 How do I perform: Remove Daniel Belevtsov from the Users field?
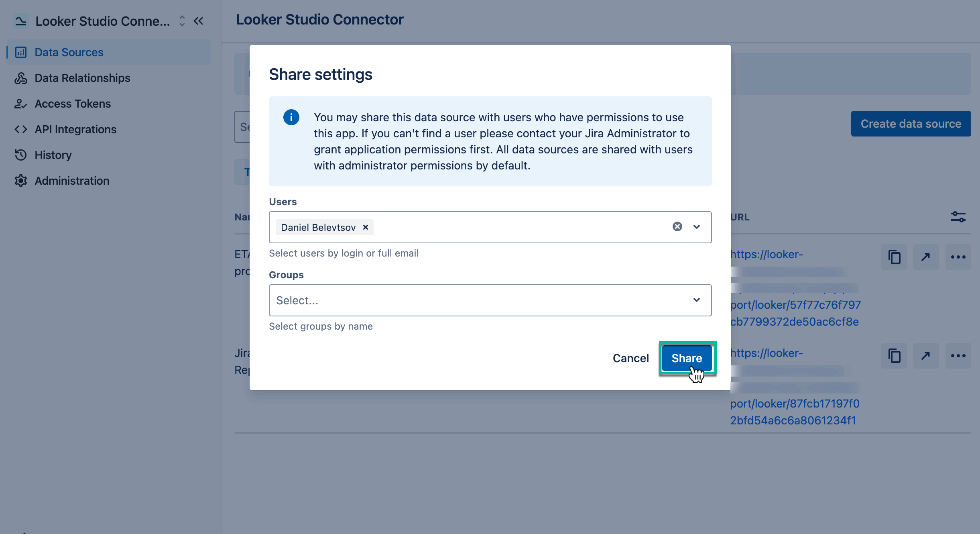click(365, 227)
